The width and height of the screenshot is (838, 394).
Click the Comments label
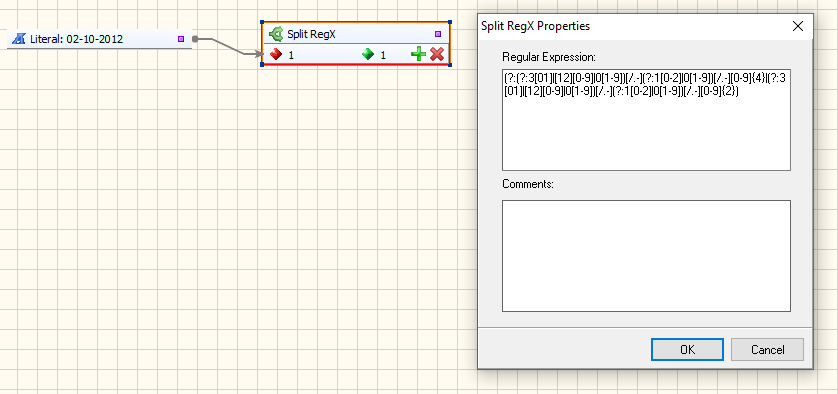coord(527,184)
